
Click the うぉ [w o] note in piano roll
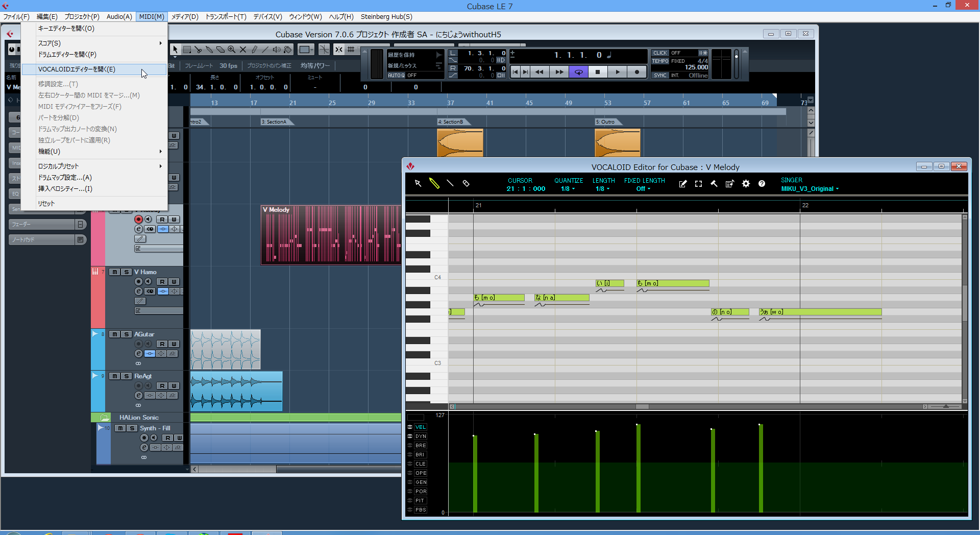820,312
